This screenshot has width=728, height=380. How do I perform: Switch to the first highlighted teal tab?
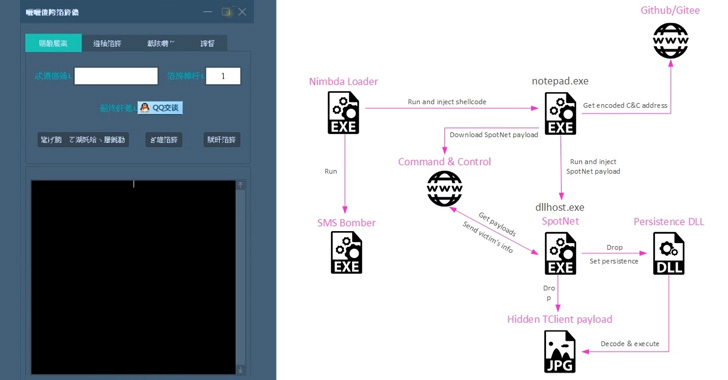(x=53, y=43)
